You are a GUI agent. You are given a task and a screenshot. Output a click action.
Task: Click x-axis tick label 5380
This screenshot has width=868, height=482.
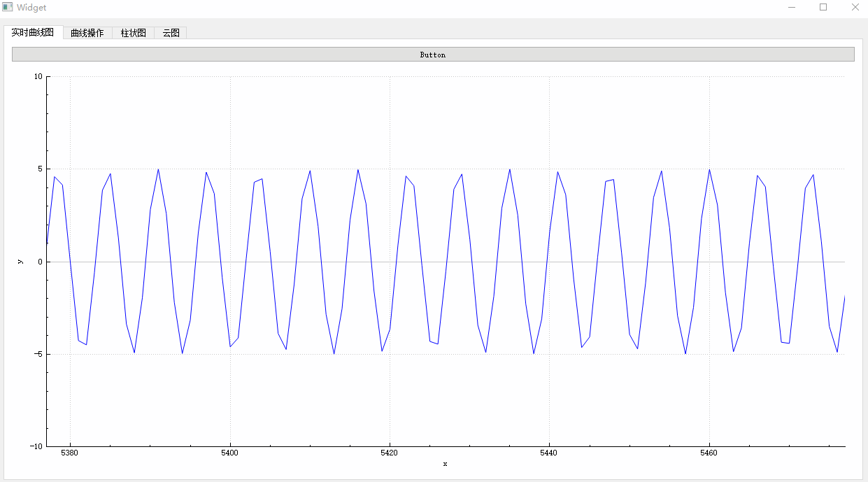tap(70, 453)
